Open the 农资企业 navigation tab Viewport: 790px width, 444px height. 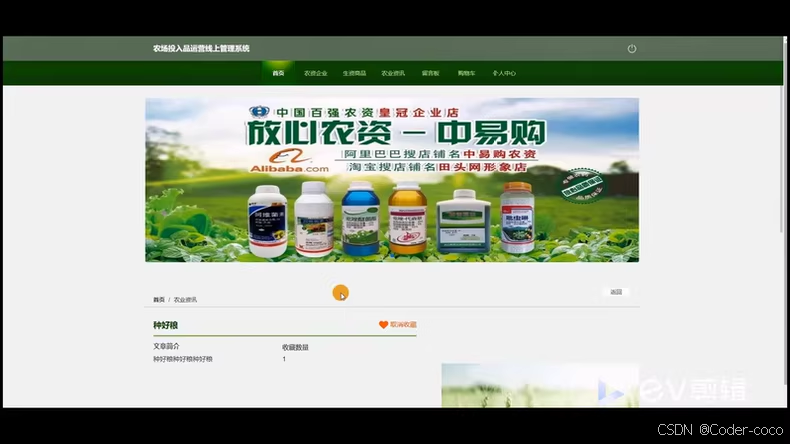tap(315, 73)
